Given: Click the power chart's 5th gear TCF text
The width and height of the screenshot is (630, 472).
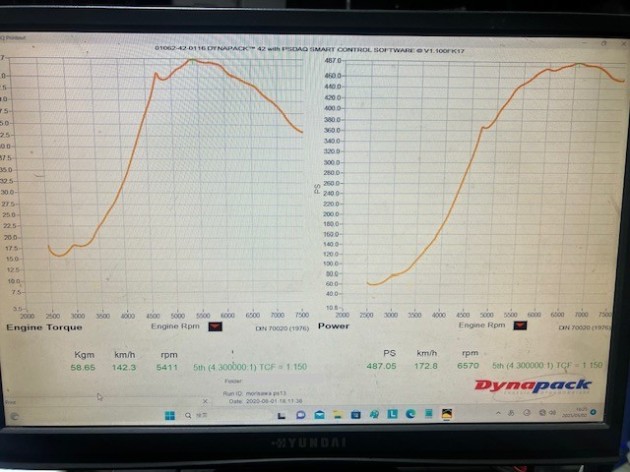Looking at the screenshot, I should tap(547, 365).
